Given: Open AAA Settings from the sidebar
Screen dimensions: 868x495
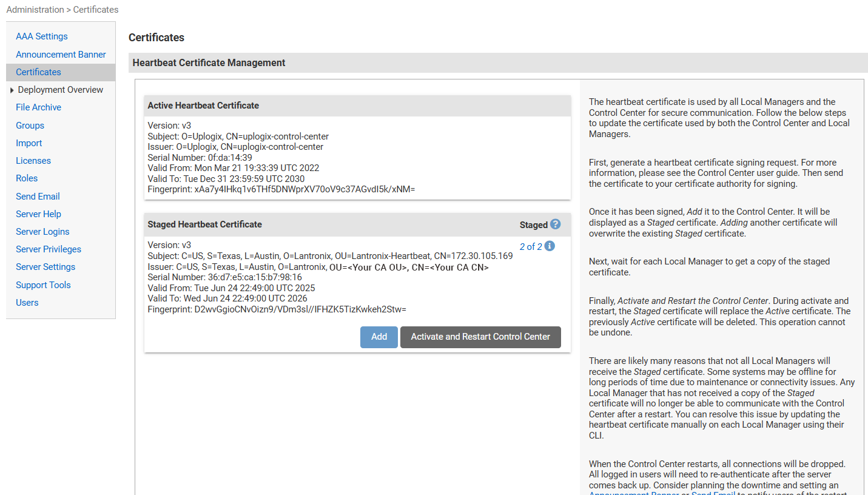Looking at the screenshot, I should [41, 36].
